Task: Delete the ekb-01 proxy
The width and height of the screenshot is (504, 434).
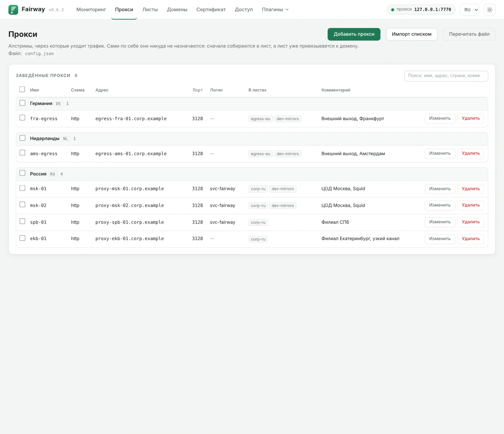Action: (471, 239)
